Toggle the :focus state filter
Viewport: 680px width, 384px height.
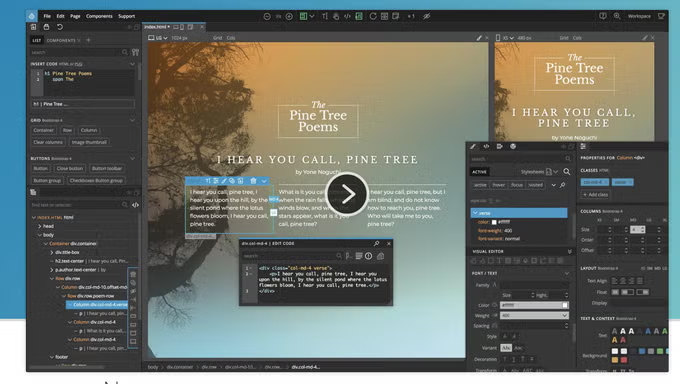(x=517, y=185)
